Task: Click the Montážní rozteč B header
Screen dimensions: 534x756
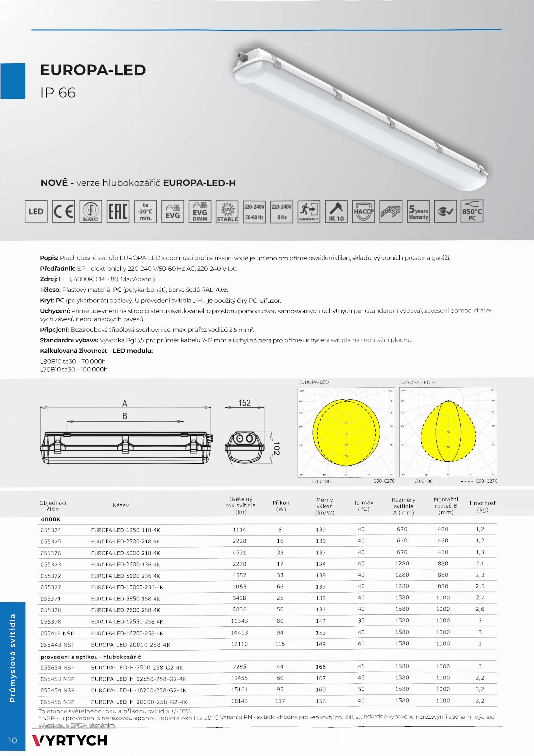Action: [x=446, y=506]
